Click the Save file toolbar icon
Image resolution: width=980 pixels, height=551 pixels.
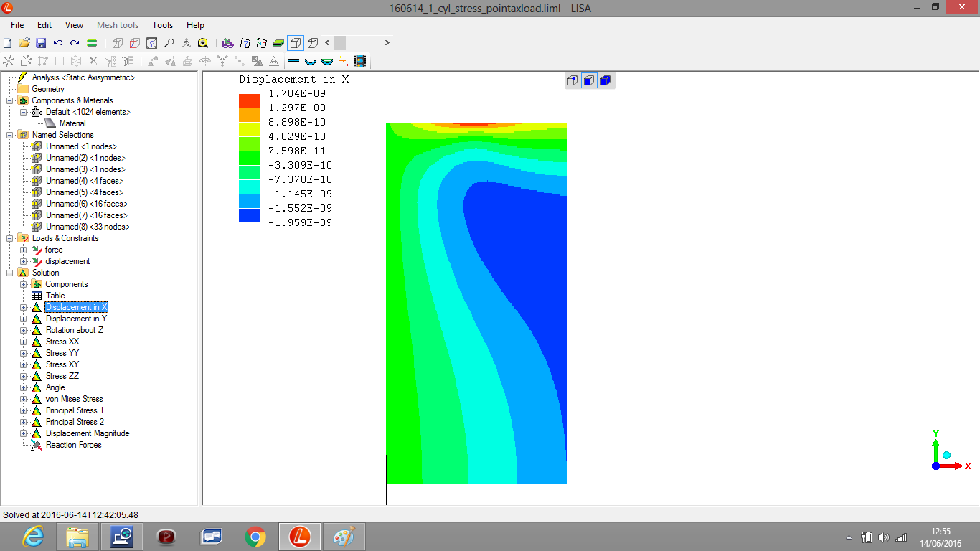point(41,43)
